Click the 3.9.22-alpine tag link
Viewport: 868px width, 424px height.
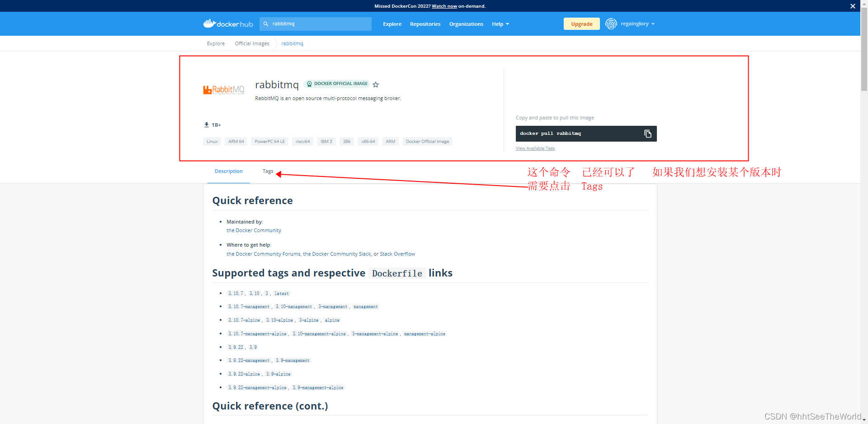pyautogui.click(x=244, y=374)
